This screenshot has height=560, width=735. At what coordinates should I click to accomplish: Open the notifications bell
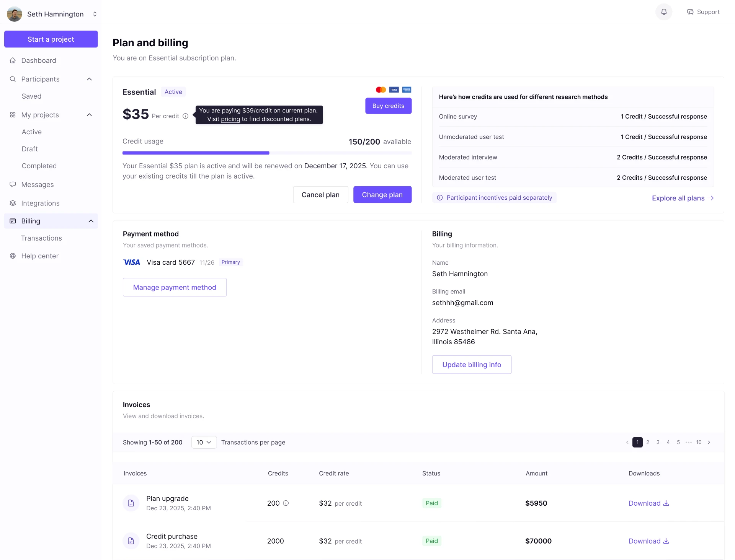pos(664,12)
